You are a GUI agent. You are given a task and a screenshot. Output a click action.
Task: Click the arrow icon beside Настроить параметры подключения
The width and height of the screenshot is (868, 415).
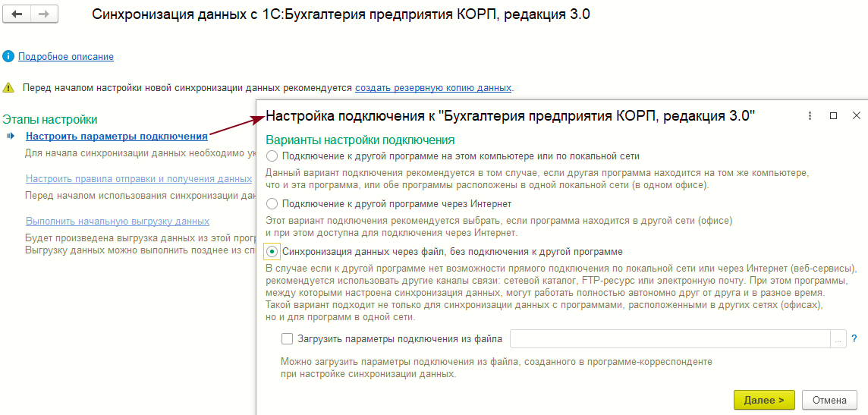(11, 137)
